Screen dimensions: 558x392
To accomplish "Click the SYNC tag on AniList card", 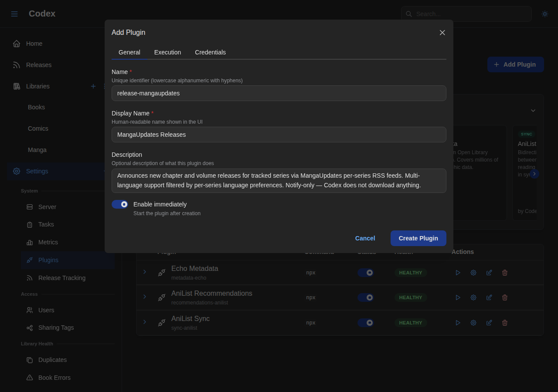I will pos(527,134).
